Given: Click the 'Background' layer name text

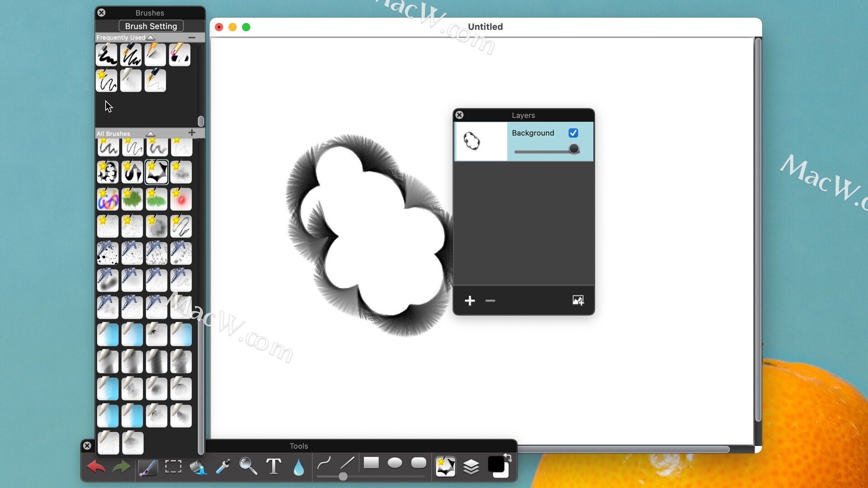Looking at the screenshot, I should (533, 133).
